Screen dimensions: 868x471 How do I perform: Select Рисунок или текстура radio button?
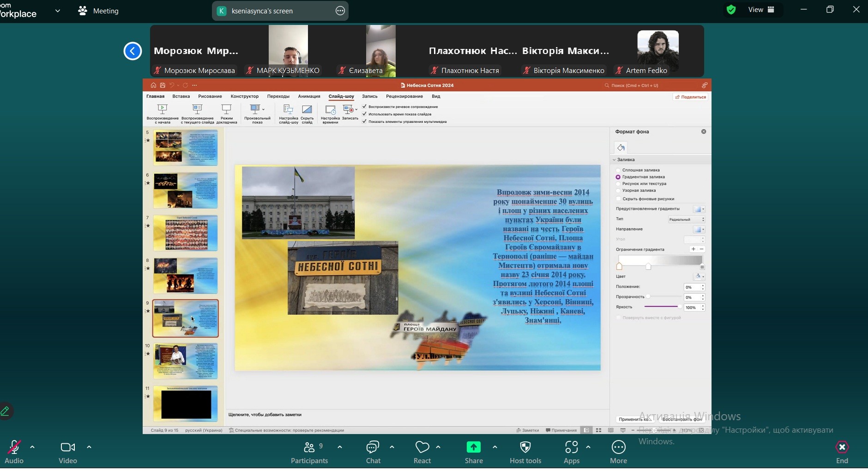(618, 184)
